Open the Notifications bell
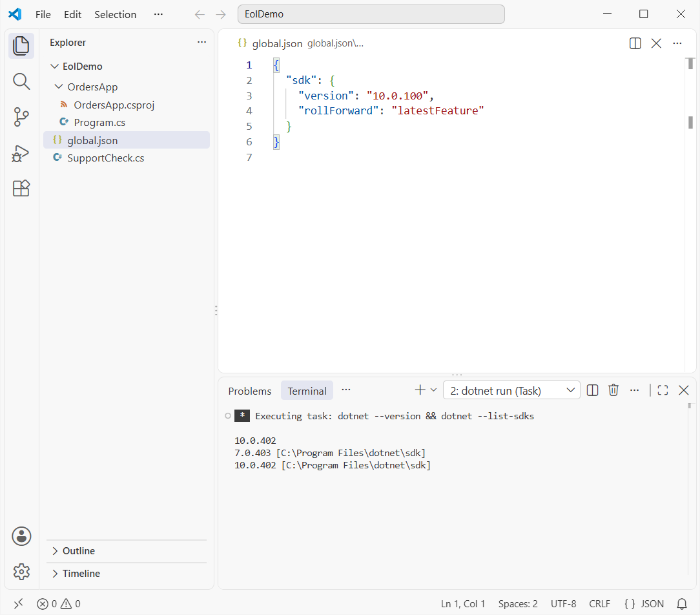The height and width of the screenshot is (615, 700). [682, 604]
